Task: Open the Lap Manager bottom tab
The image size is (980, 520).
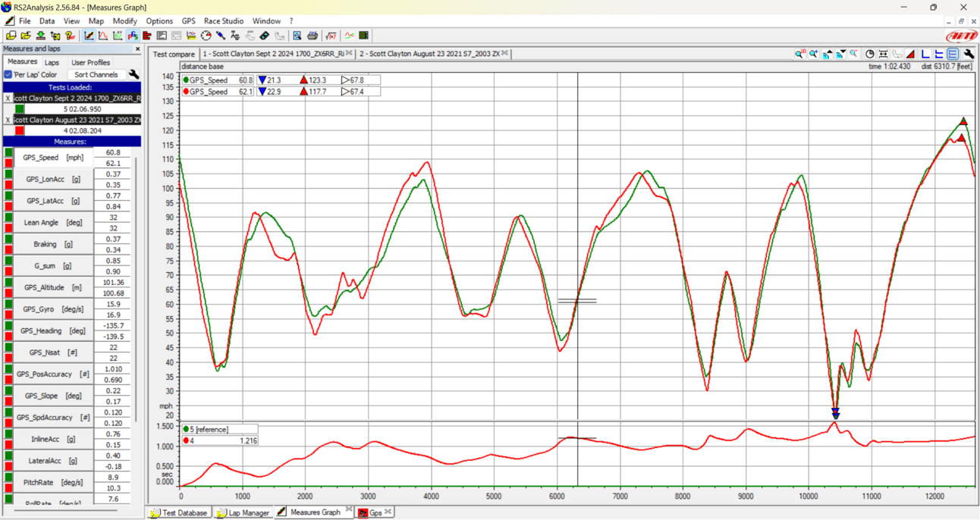Action: 243,512
